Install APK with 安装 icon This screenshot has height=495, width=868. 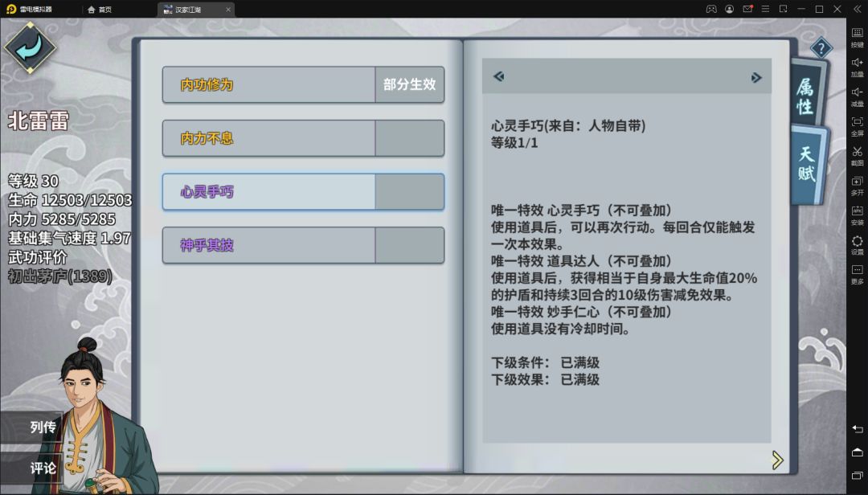[857, 215]
